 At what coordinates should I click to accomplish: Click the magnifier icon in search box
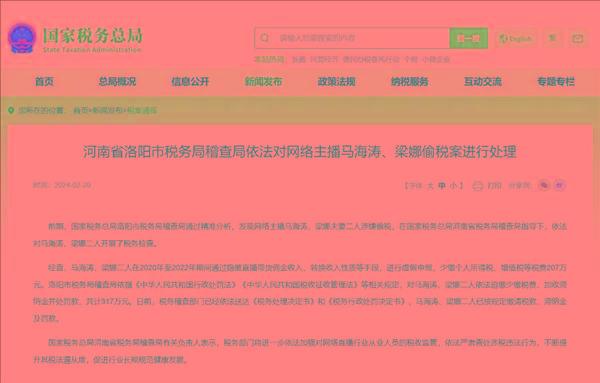265,38
